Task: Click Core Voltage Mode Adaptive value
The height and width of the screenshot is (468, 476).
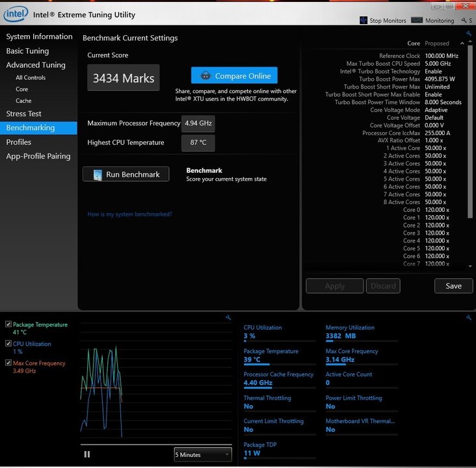Action: (436, 110)
